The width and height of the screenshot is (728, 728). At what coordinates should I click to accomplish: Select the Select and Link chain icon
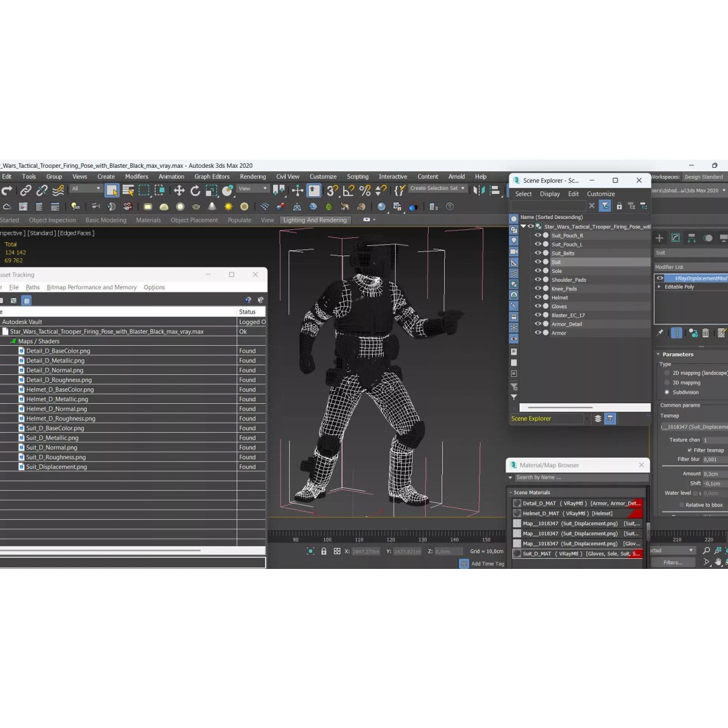point(26,190)
